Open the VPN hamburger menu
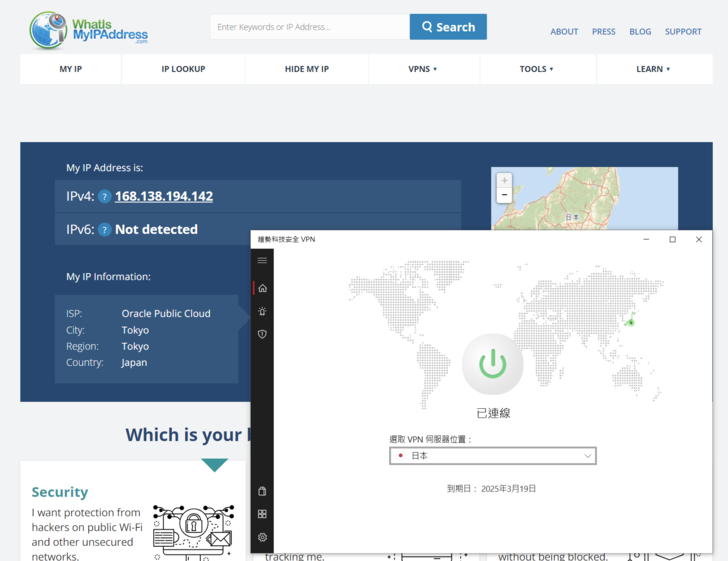The image size is (728, 561). tap(262, 261)
